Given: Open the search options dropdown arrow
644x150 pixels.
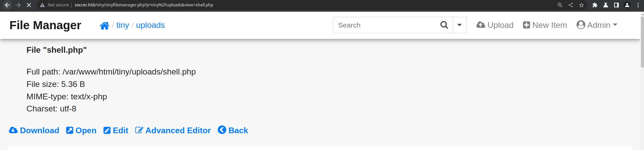Looking at the screenshot, I should pos(459,25).
